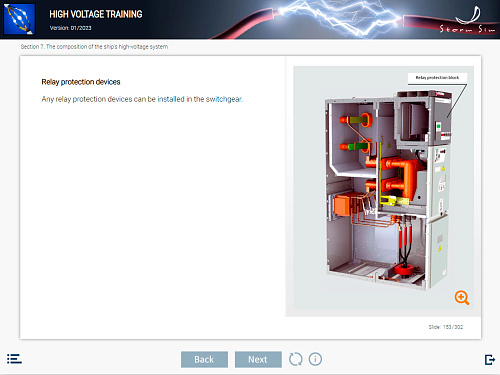
Task: Click the High Voltage Training logo icon
Action: (19, 19)
